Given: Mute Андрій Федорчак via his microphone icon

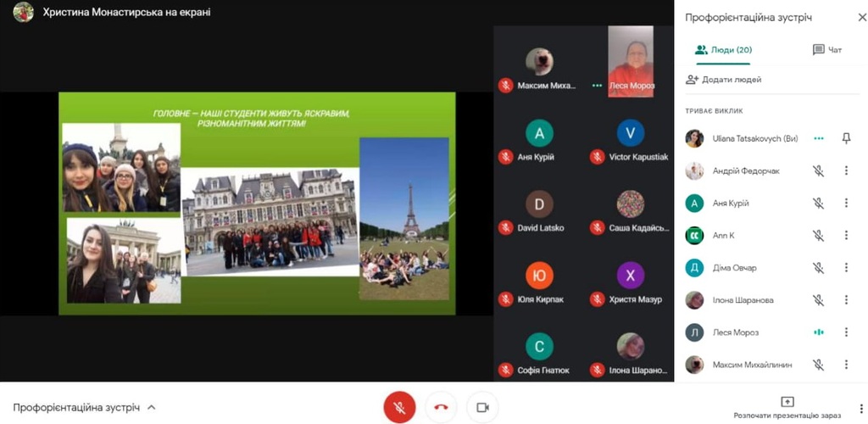Looking at the screenshot, I should coord(818,171).
